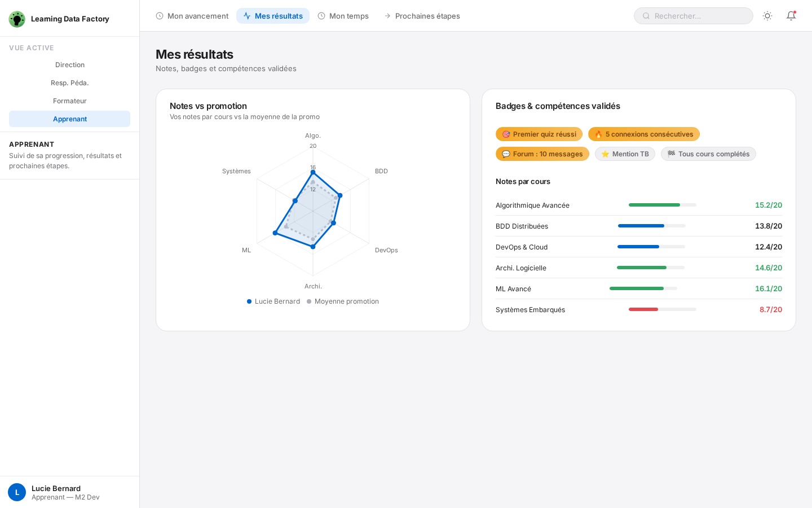Click the search magnifier icon
Viewport: 812px width, 508px height.
tap(646, 16)
